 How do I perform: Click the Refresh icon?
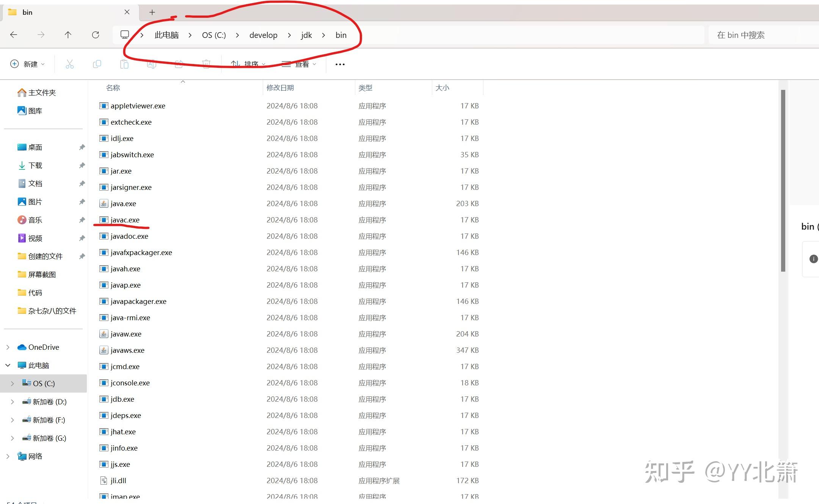96,35
